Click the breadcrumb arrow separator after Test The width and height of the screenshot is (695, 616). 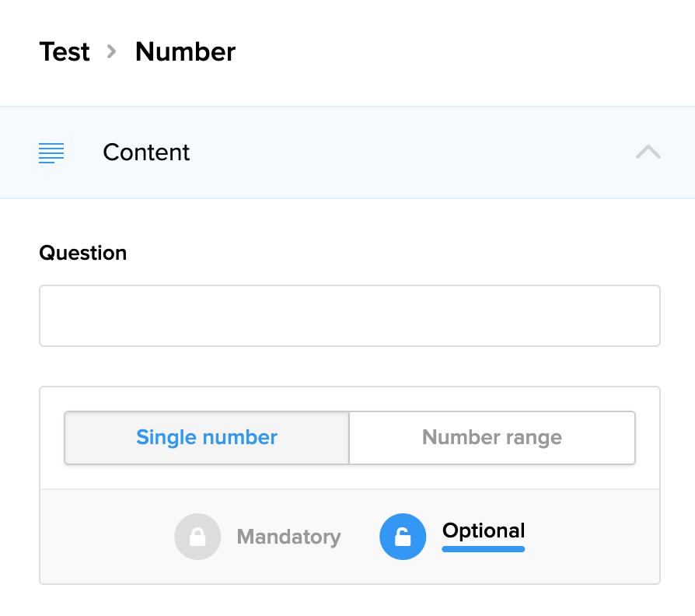click(x=112, y=52)
